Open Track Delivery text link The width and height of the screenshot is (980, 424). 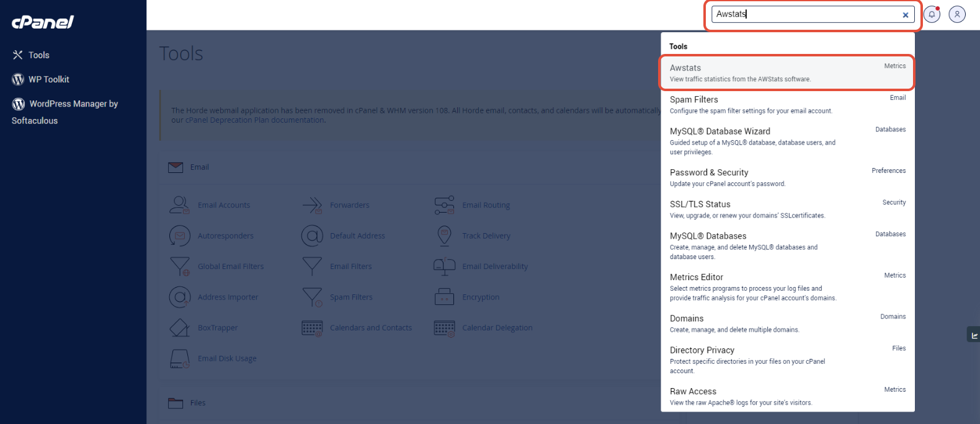tap(486, 236)
